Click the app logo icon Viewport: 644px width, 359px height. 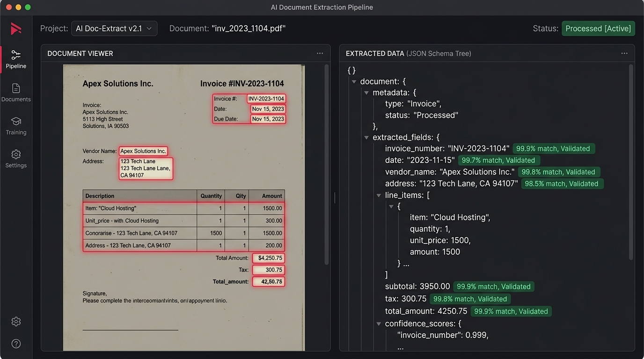(x=16, y=29)
